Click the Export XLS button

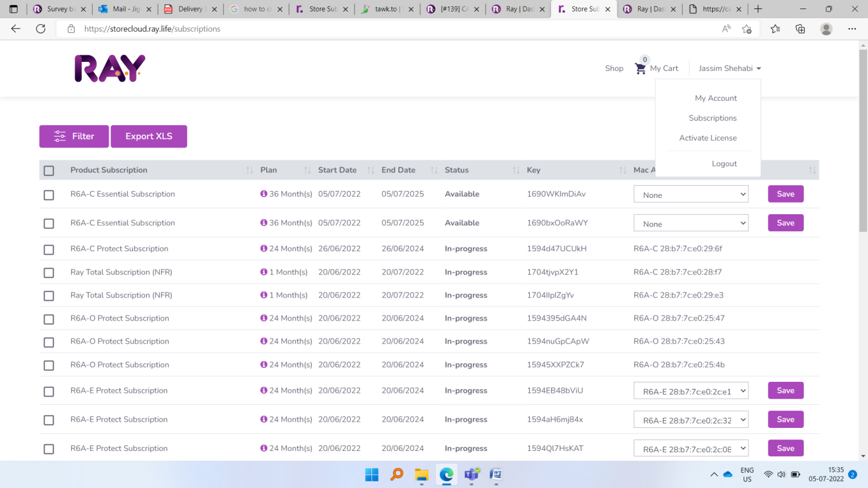point(149,137)
